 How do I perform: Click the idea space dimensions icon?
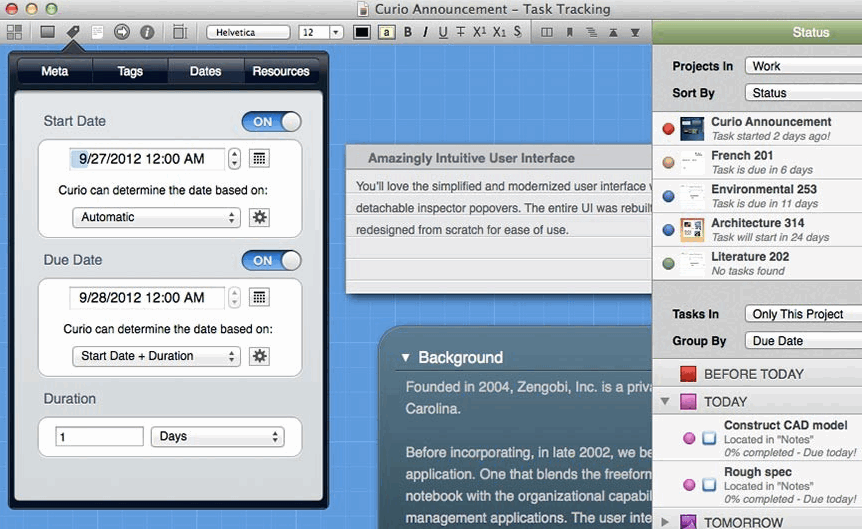pos(179,32)
